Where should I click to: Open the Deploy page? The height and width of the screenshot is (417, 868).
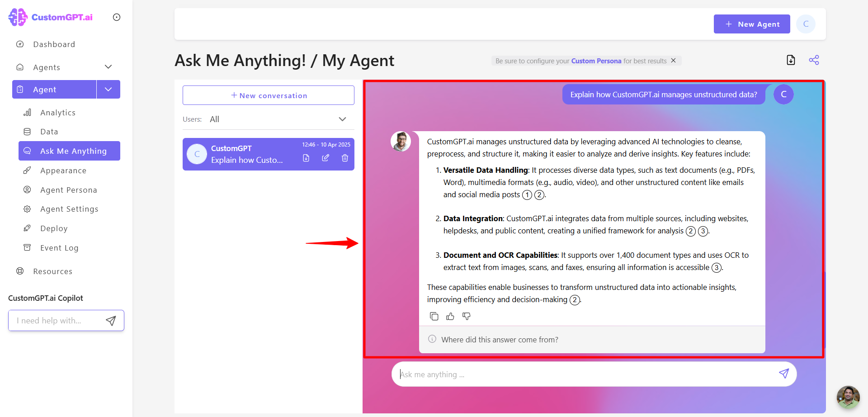tap(54, 228)
